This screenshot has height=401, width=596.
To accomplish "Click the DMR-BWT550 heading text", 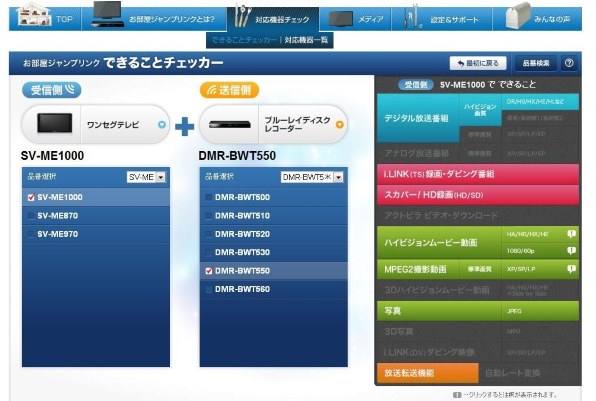I will click(x=237, y=156).
